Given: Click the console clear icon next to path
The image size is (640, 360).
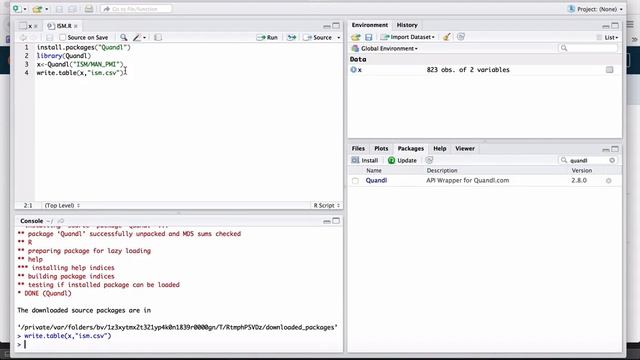Looking at the screenshot, I should [x=61, y=221].
